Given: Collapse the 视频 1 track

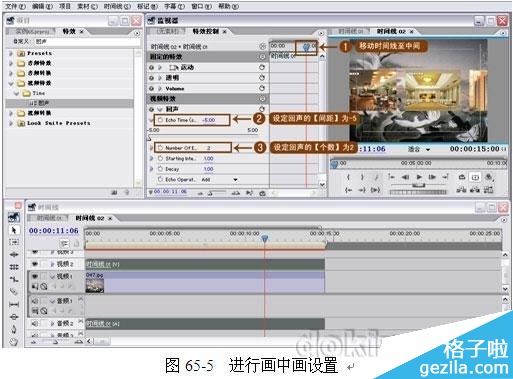Looking at the screenshot, I should pos(52,276).
